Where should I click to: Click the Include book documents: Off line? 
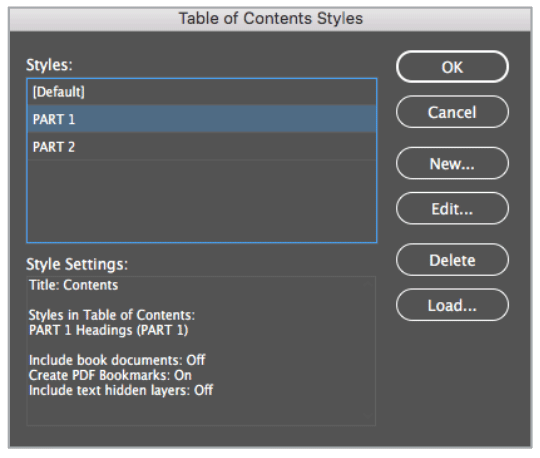point(117,360)
